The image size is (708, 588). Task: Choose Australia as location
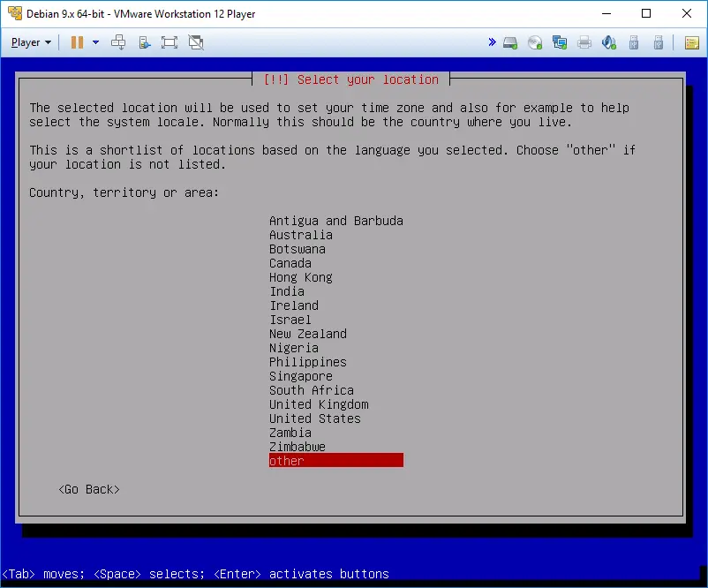300,235
